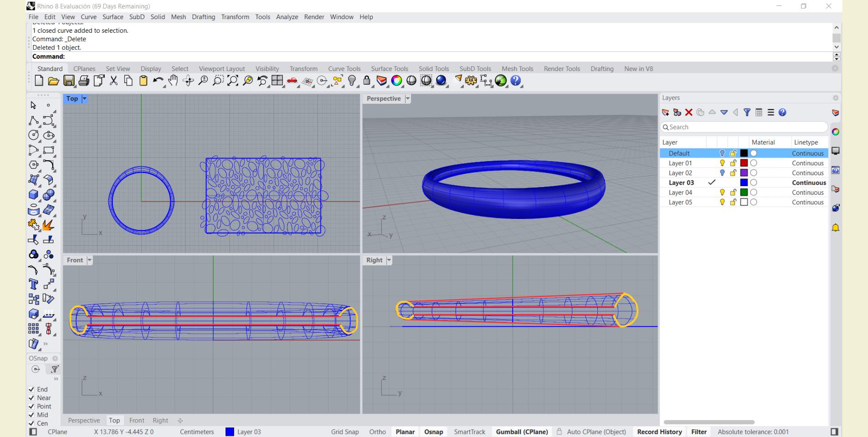
Task: Select the Circle tool in sidebar
Action: coord(33,135)
